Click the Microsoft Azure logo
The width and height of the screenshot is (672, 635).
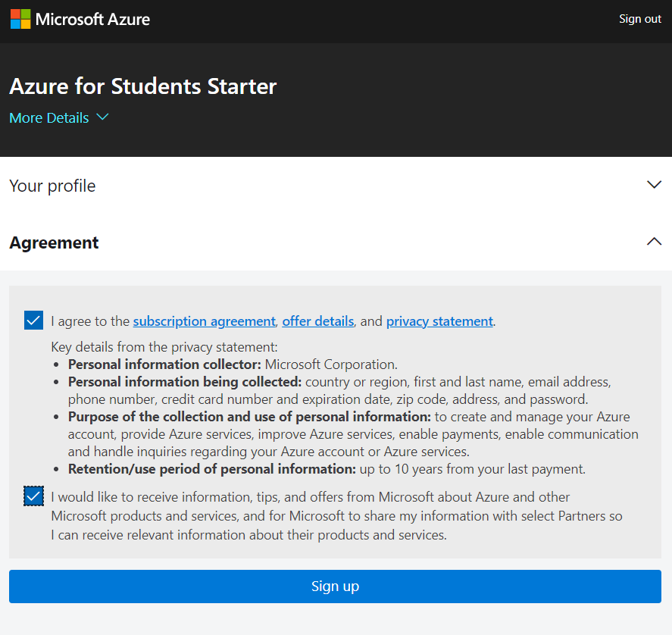pyautogui.click(x=80, y=19)
